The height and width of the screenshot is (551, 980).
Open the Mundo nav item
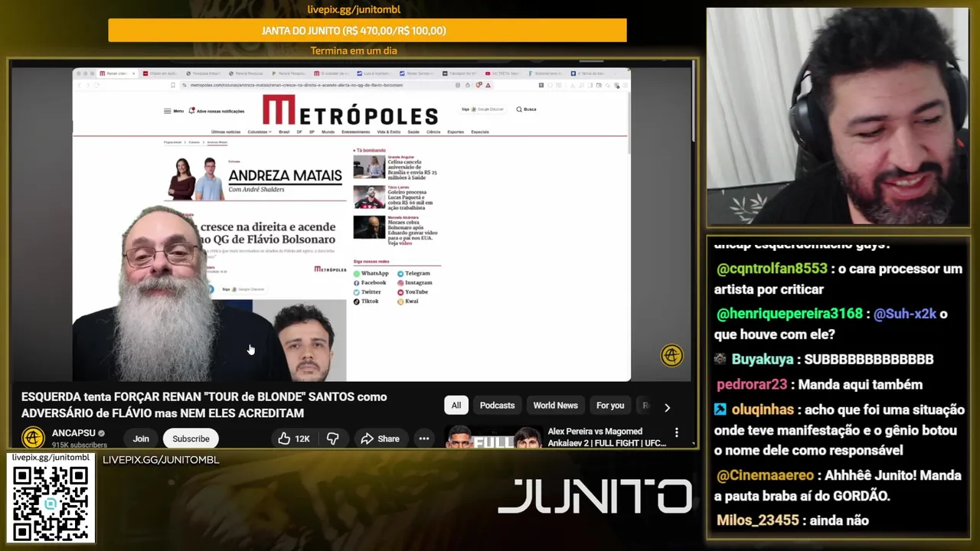(328, 132)
